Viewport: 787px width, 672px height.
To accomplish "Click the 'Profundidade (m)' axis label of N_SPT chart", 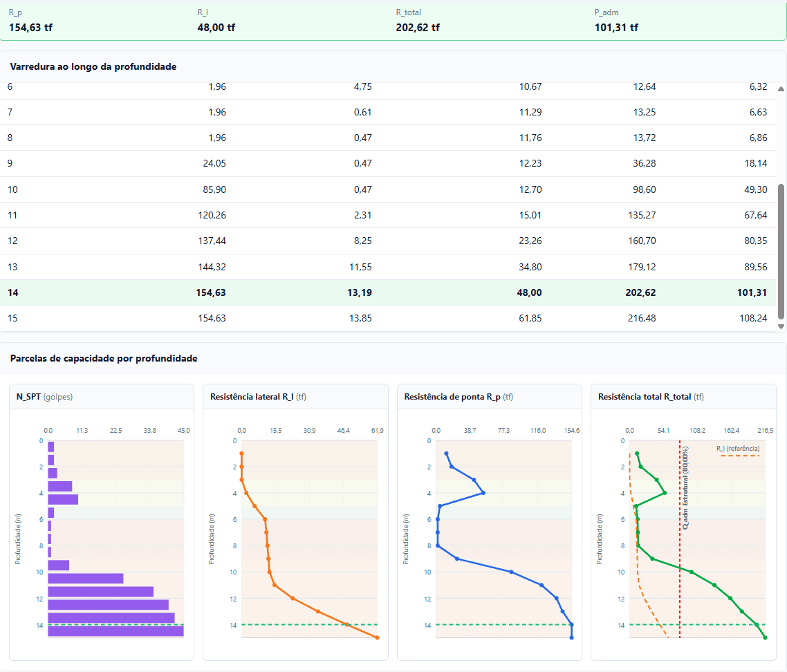I will coord(18,539).
